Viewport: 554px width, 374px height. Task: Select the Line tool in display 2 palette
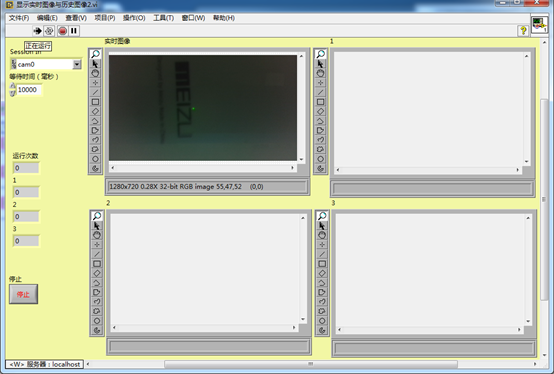(x=97, y=254)
